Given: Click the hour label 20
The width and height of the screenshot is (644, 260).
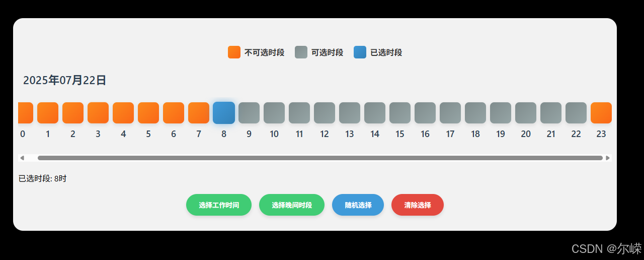Looking at the screenshot, I should (526, 134).
